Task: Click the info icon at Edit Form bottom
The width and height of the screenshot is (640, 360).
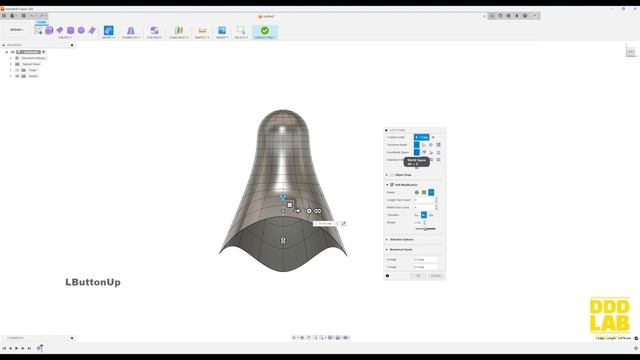Action: pos(387,276)
